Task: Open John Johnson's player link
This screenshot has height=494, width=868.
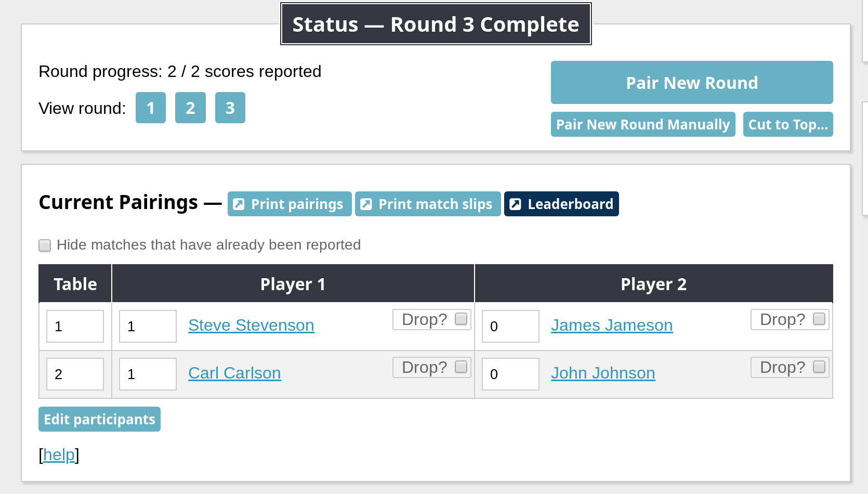Action: [603, 373]
